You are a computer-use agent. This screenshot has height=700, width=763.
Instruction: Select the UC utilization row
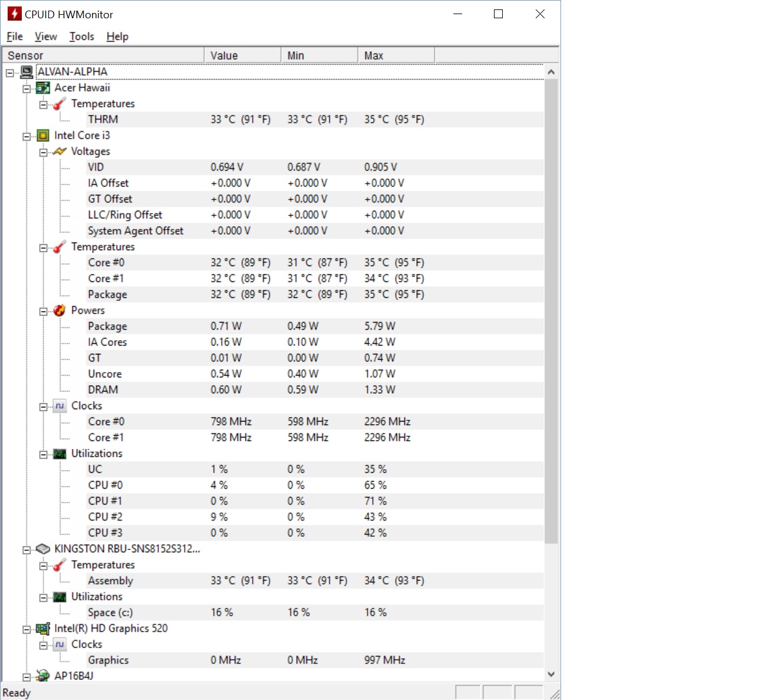(315, 469)
